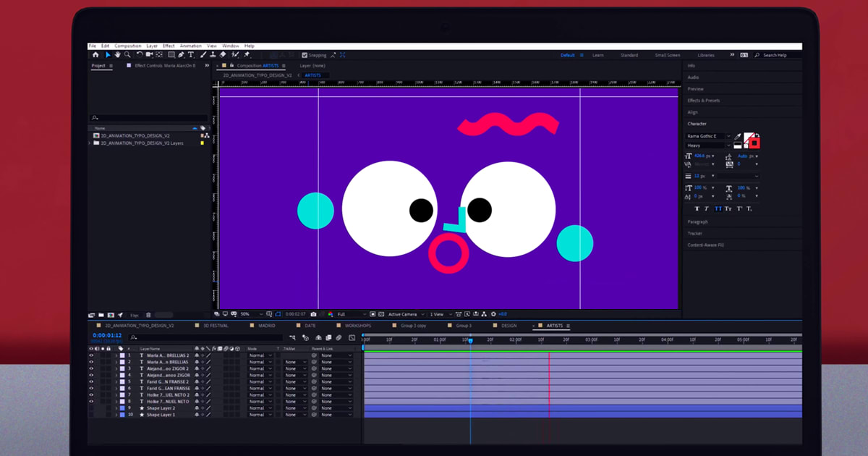Open the Content-Aware Fill panel
The width and height of the screenshot is (868, 456).
[705, 245]
